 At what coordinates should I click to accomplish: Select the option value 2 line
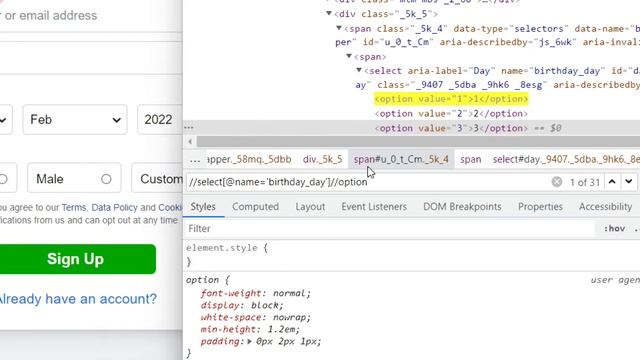click(x=451, y=113)
